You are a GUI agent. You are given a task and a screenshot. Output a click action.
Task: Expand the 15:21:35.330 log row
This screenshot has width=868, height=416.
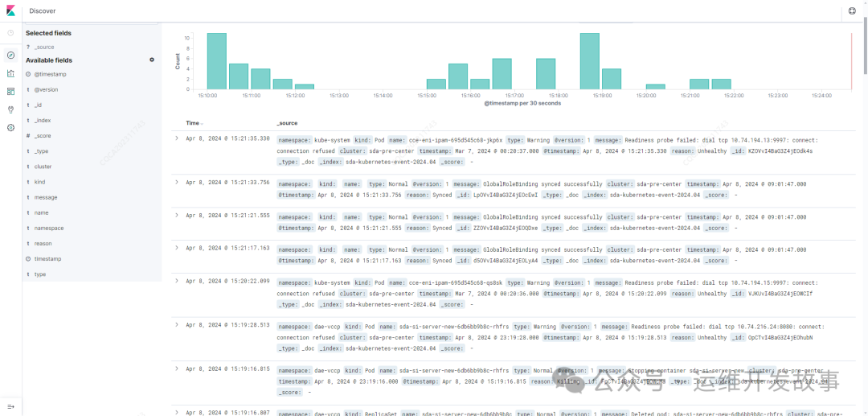coord(177,138)
